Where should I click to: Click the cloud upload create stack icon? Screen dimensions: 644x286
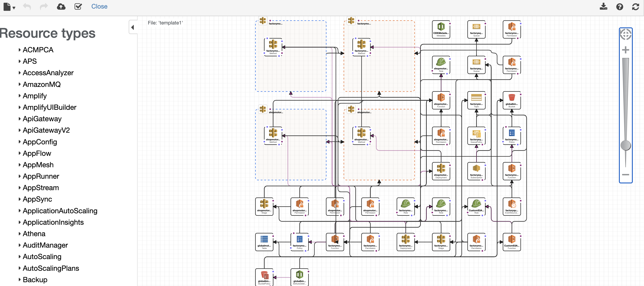pyautogui.click(x=61, y=7)
